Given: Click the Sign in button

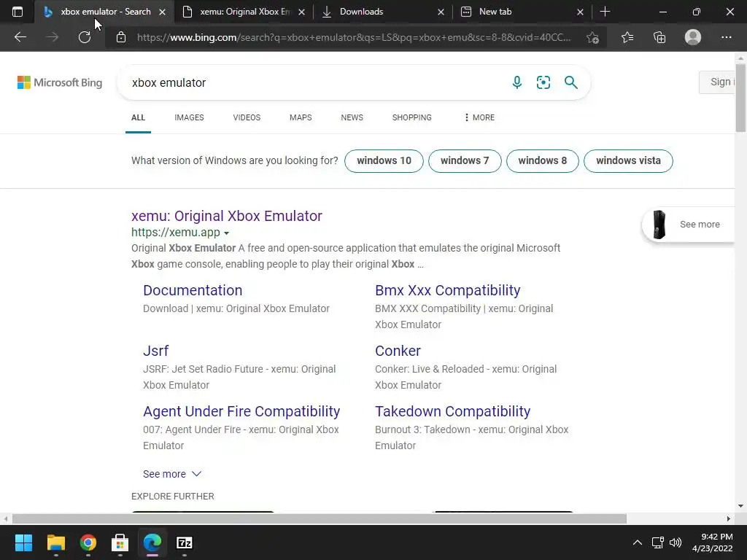Looking at the screenshot, I should (x=718, y=82).
